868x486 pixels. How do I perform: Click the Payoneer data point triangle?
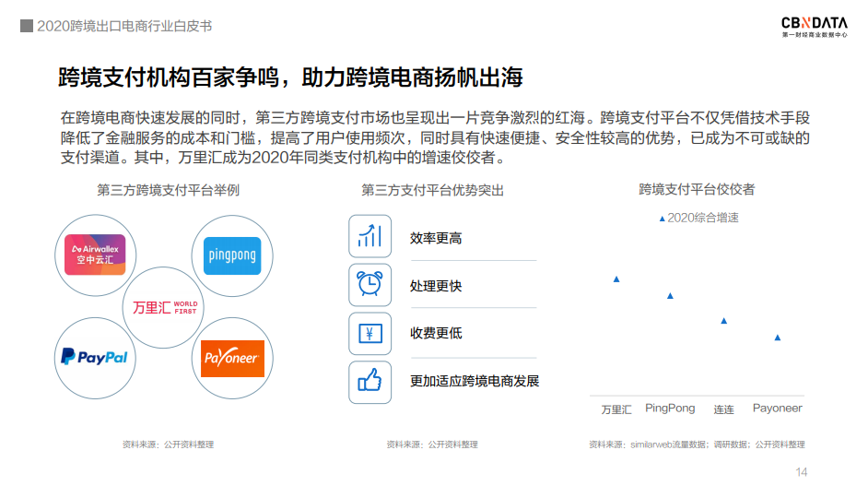pyautogui.click(x=778, y=338)
